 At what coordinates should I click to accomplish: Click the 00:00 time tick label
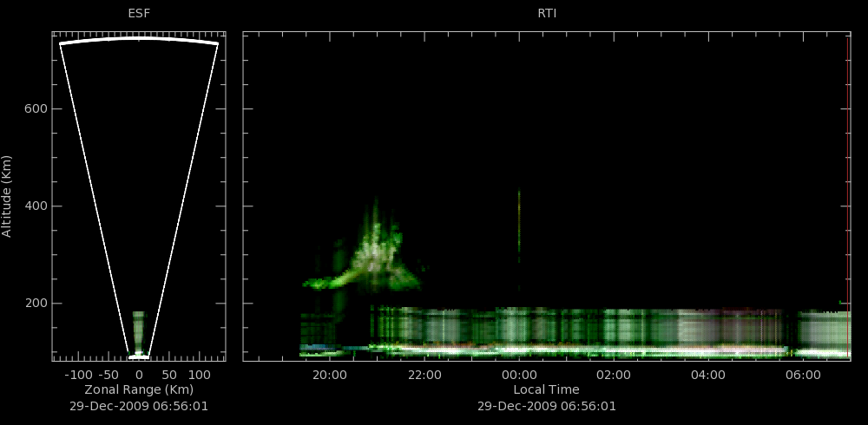(x=519, y=375)
